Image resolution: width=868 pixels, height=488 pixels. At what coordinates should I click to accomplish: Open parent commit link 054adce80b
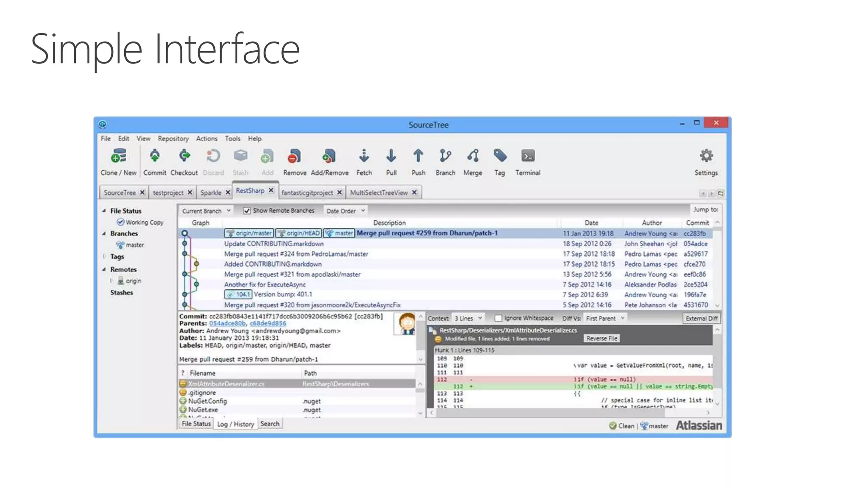(x=228, y=323)
